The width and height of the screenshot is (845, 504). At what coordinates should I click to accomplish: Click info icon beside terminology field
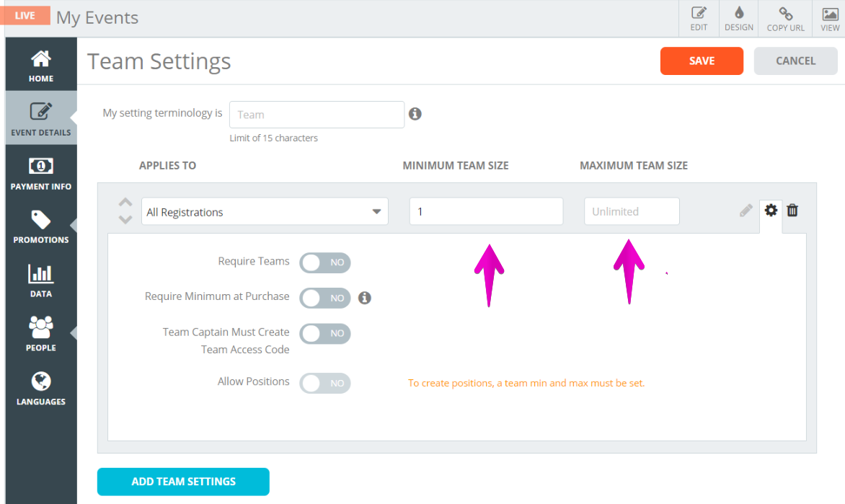[x=415, y=114]
